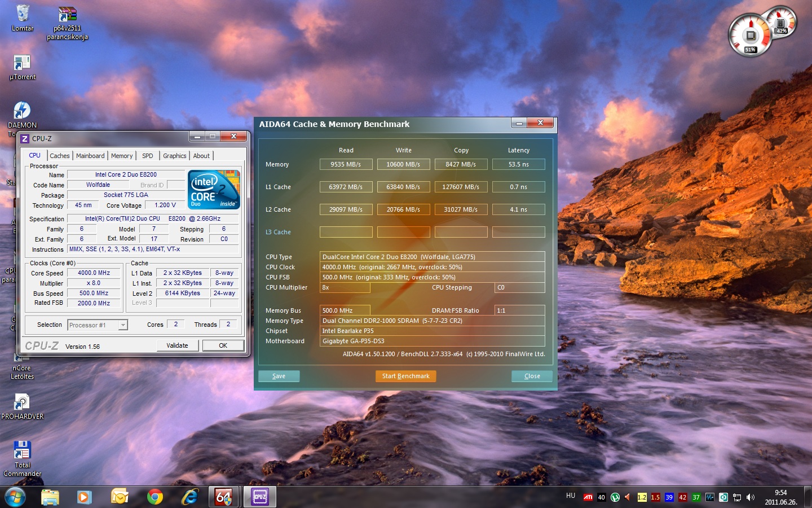Open Internet Explorer from the taskbar
The height and width of the screenshot is (508, 812).
point(190,497)
